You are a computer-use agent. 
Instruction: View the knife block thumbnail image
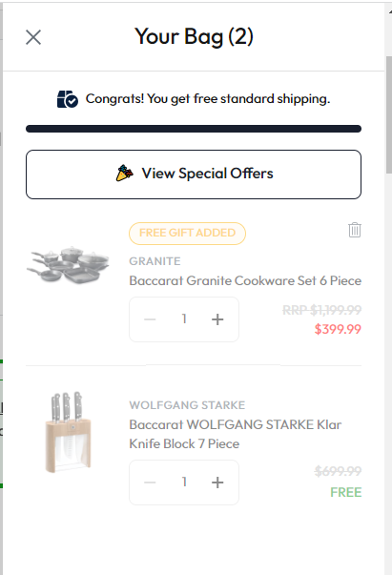point(69,432)
